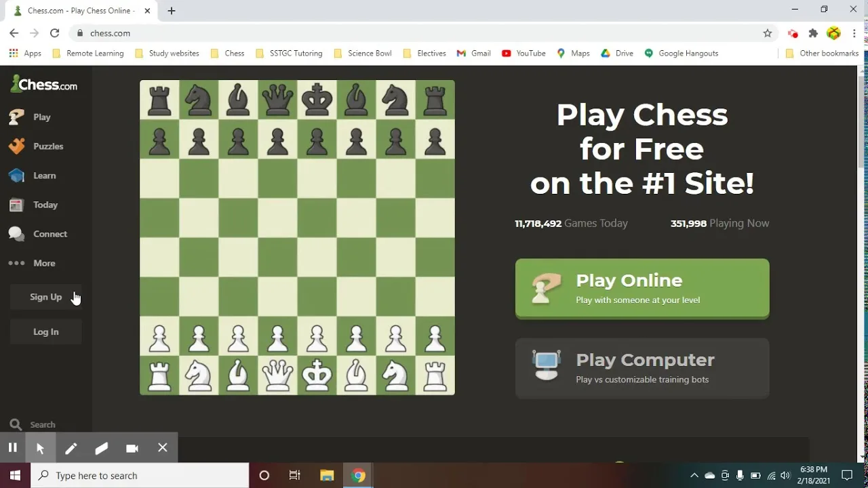Toggle the recorder webcam camera
Image resolution: width=868 pixels, height=488 pixels.
[132, 447]
